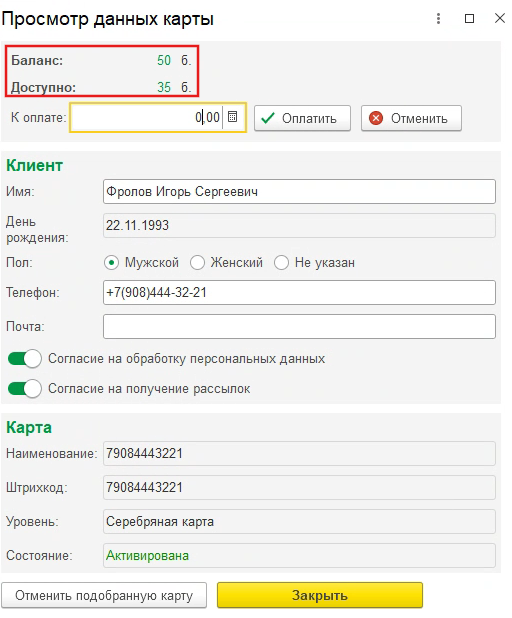Click the День рождения date field
Screen dimensions: 512x618
click(299, 225)
